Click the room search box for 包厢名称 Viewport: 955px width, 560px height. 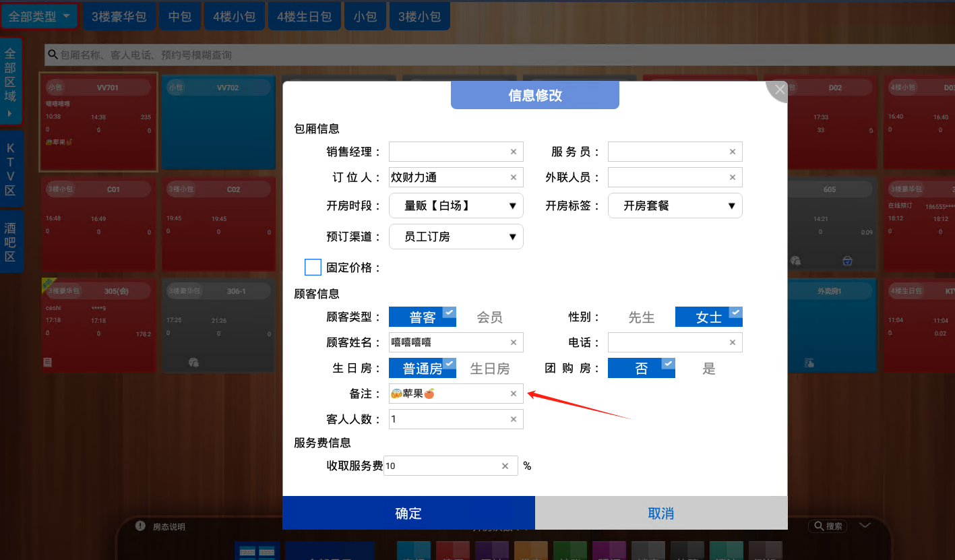(499, 55)
